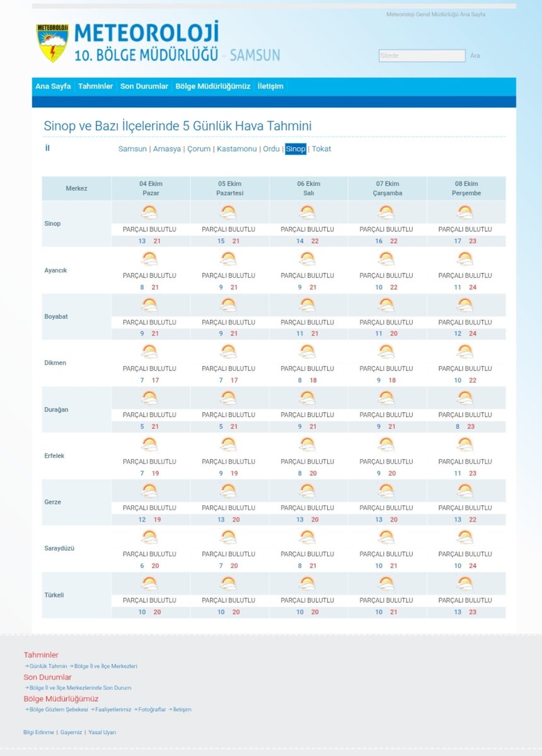Select the Boyabat row label

click(56, 317)
